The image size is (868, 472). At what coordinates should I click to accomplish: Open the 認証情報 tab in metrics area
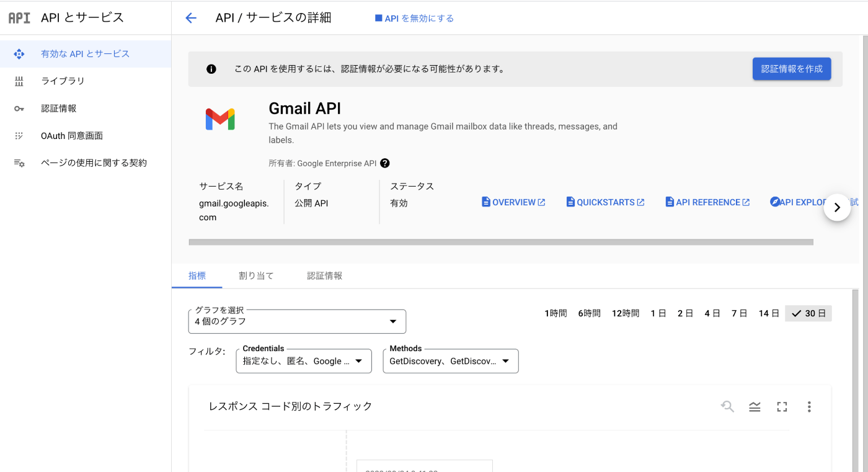[324, 275]
